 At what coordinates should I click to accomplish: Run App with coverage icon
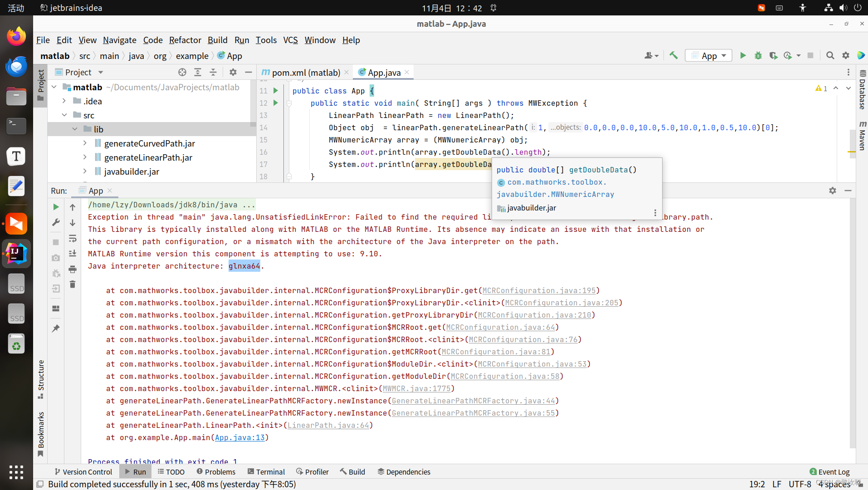pos(773,55)
